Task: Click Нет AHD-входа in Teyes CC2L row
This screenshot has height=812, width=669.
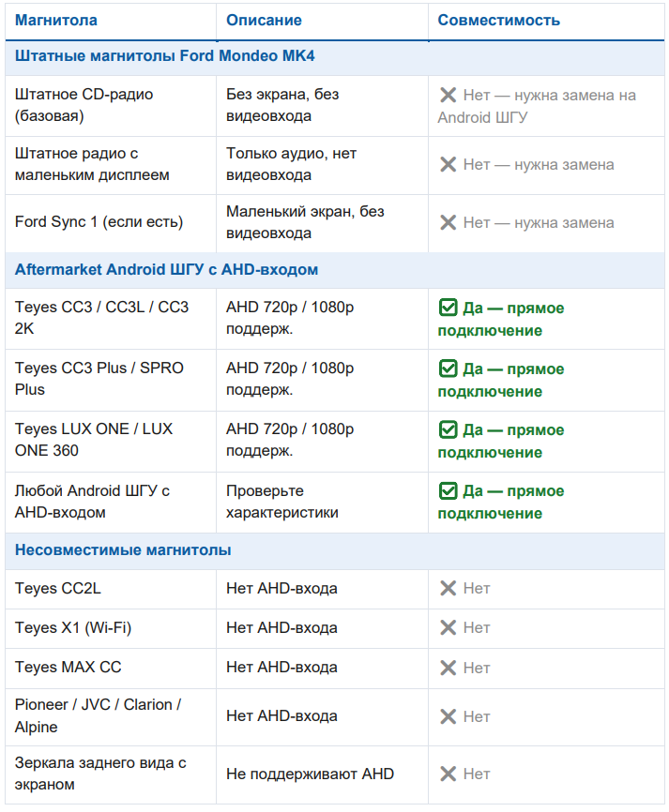Action: [x=281, y=589]
